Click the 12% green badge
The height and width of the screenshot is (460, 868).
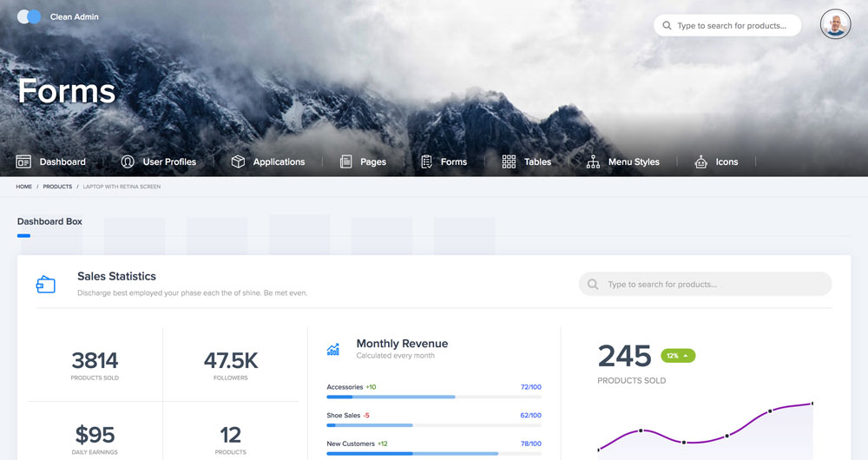click(x=678, y=356)
